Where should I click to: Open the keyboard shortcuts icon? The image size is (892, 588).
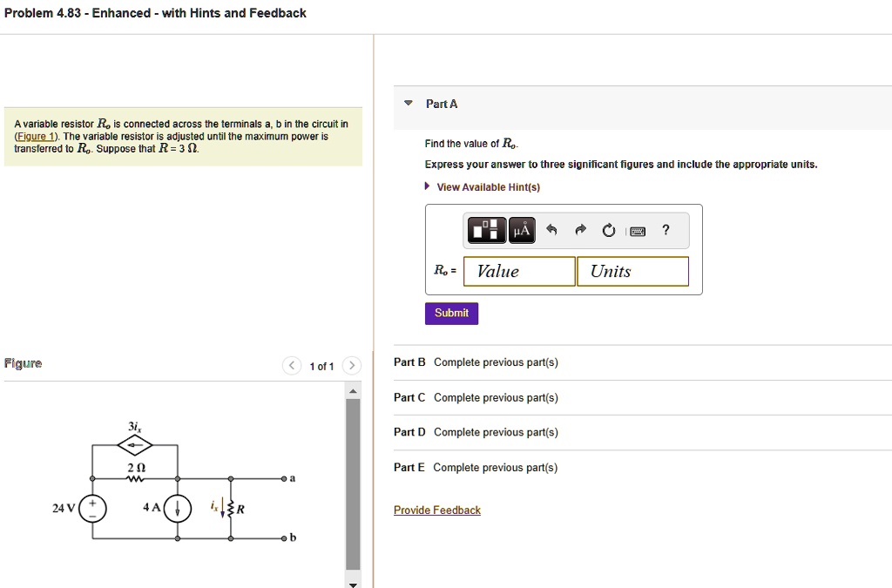point(639,230)
